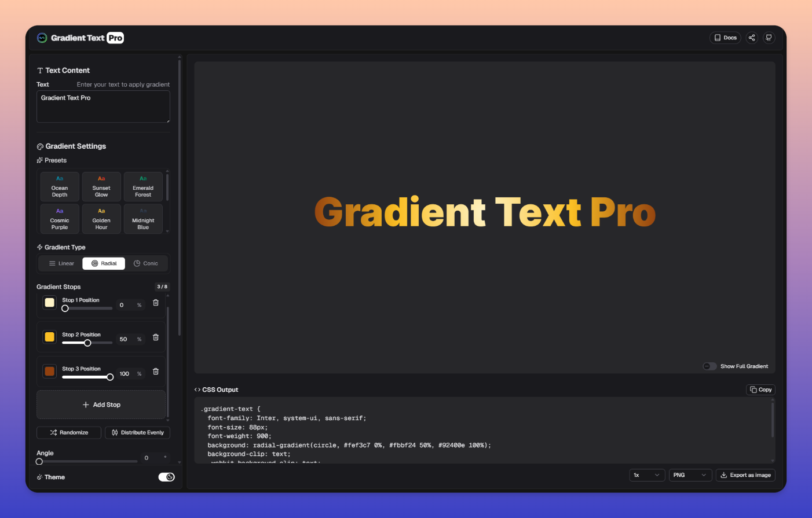Expand the PNG format dropdown
The height and width of the screenshot is (518, 812).
(690, 475)
